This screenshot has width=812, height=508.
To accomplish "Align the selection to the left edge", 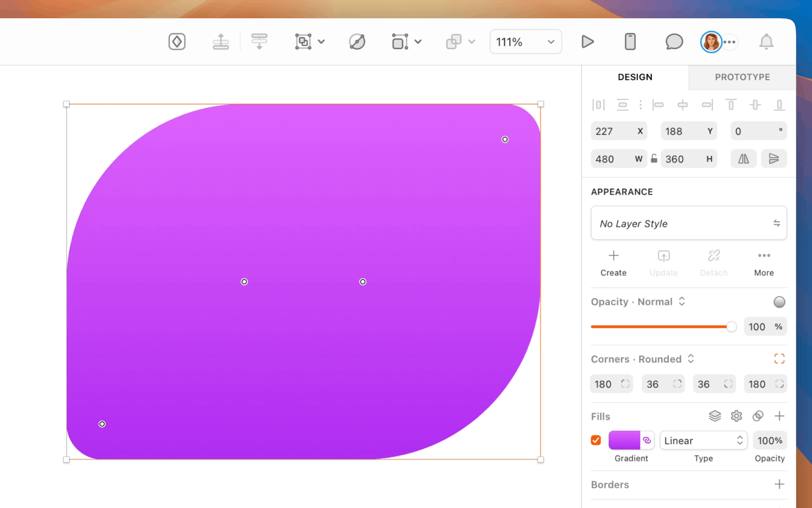I will 658,105.
